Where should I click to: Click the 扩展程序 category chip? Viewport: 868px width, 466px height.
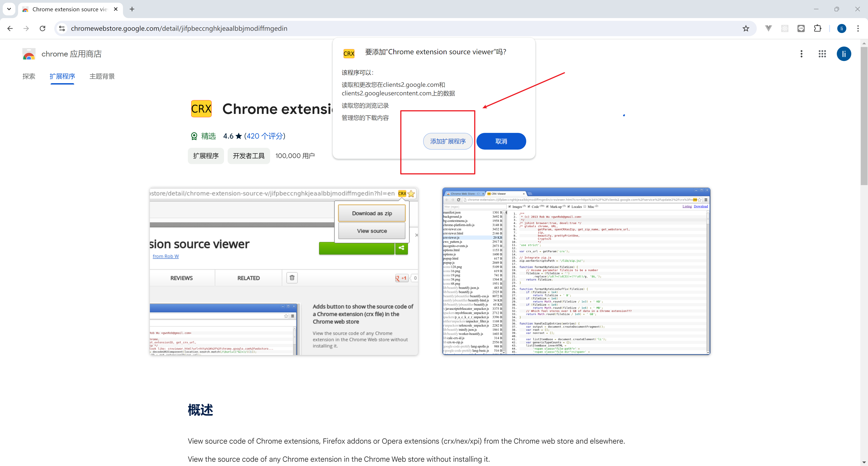coord(205,156)
